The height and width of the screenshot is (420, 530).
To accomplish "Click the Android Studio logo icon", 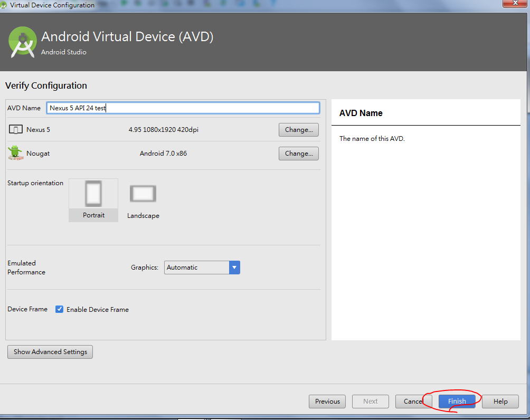I will [x=23, y=42].
